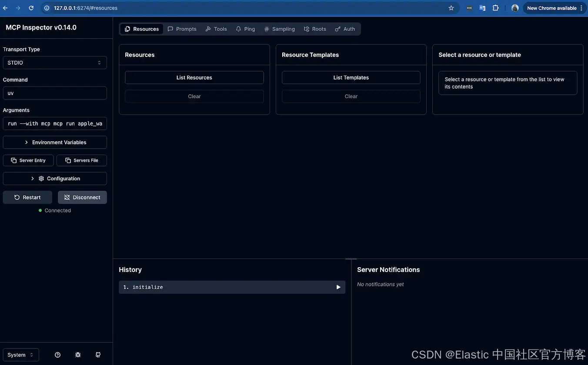Viewport: 588px width, 365px height.
Task: Restart the server connection
Action: pyautogui.click(x=27, y=197)
